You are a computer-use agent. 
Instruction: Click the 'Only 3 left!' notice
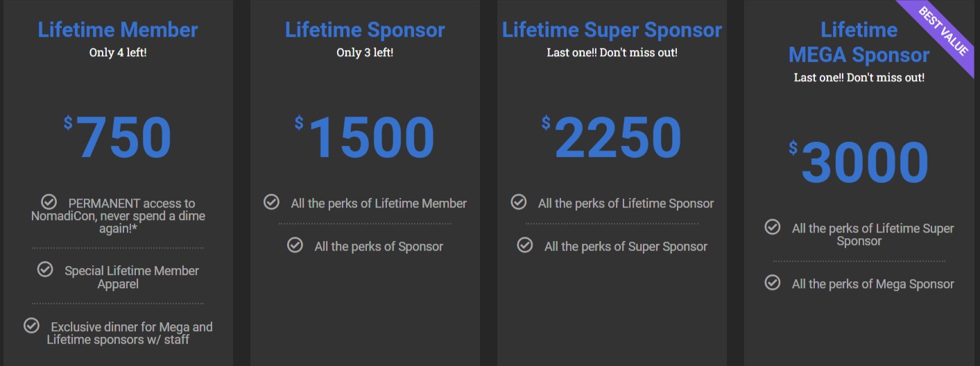pyautogui.click(x=365, y=53)
